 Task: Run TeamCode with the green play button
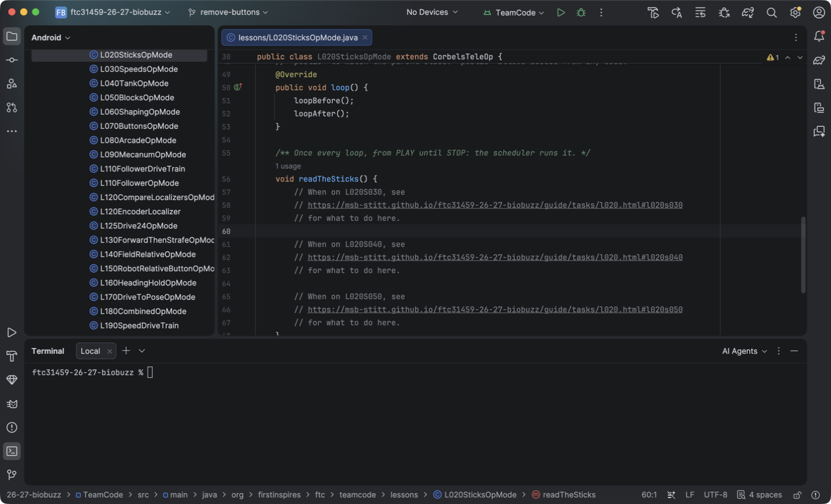pyautogui.click(x=561, y=12)
